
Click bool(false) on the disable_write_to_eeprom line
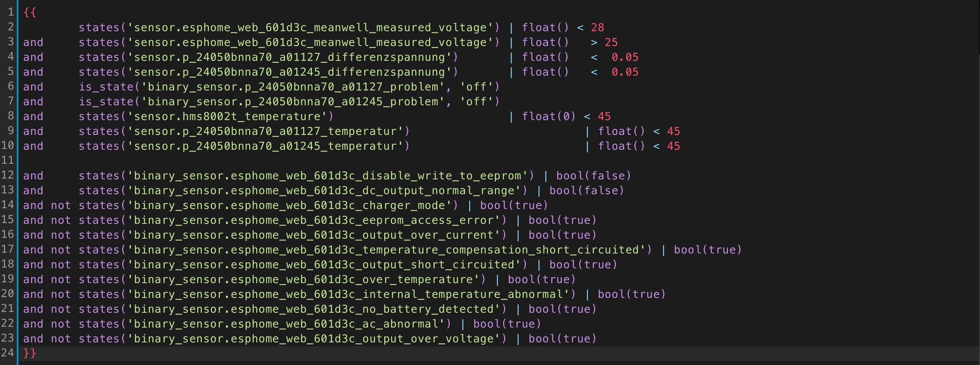click(593, 176)
